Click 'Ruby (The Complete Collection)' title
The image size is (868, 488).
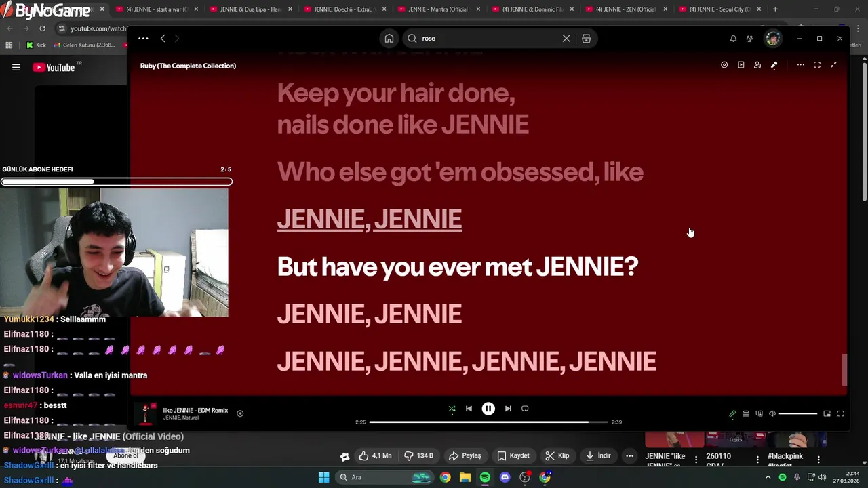pos(188,66)
